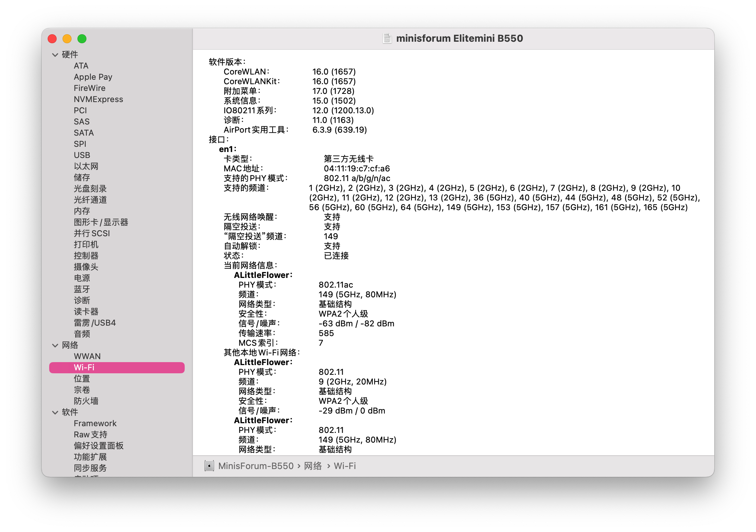Open the 蓝牙 sidebar entry
The height and width of the screenshot is (532, 756).
82,289
